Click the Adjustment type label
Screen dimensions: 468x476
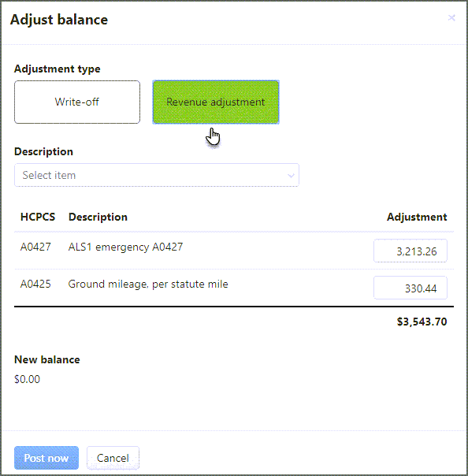point(57,69)
